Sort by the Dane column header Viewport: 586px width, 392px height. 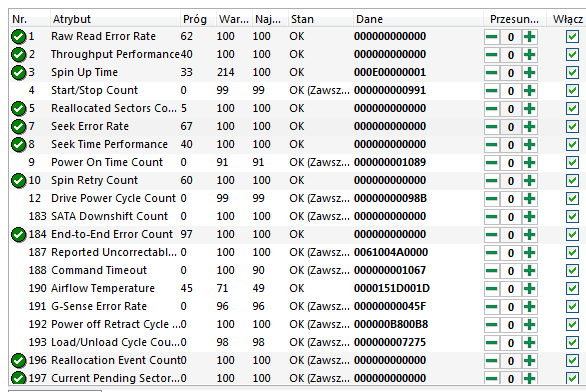point(417,19)
